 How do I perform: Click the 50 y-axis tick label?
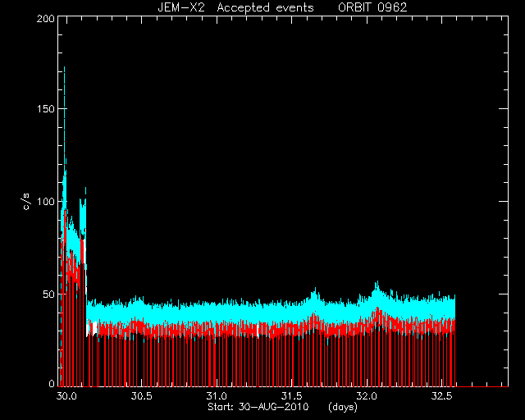(49, 294)
